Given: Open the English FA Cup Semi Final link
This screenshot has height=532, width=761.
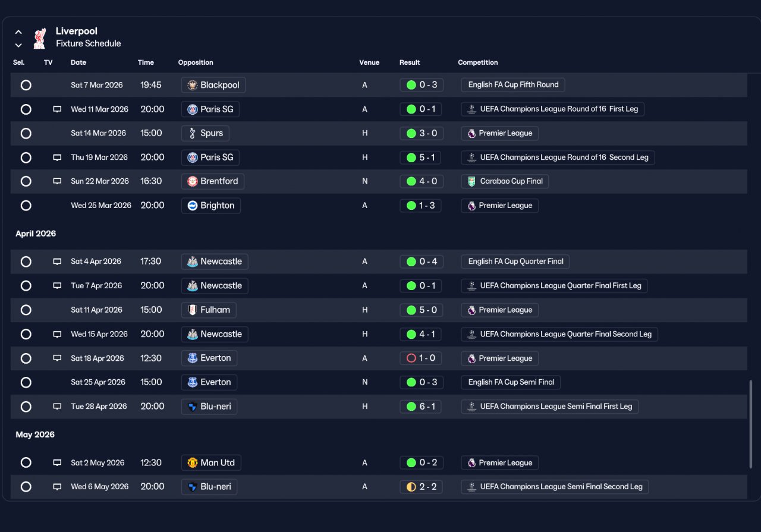Looking at the screenshot, I should coord(511,382).
